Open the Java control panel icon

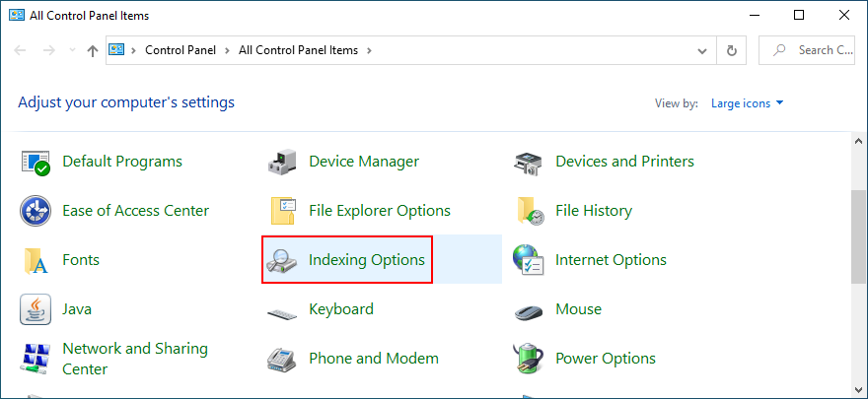36,309
